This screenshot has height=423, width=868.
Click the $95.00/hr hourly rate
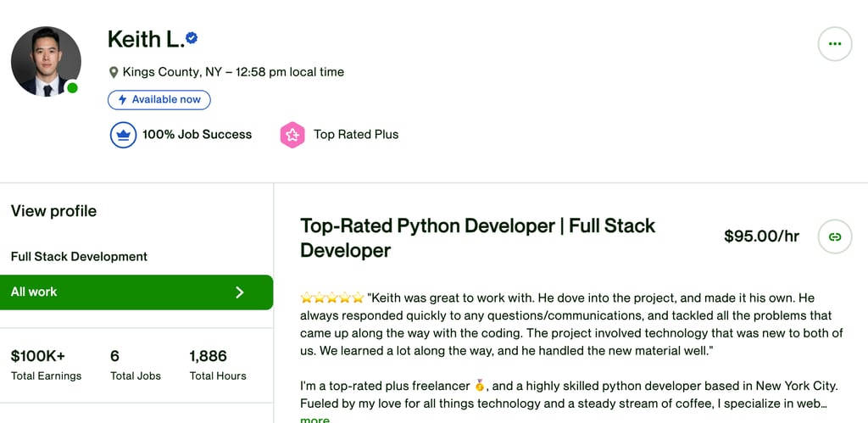761,237
